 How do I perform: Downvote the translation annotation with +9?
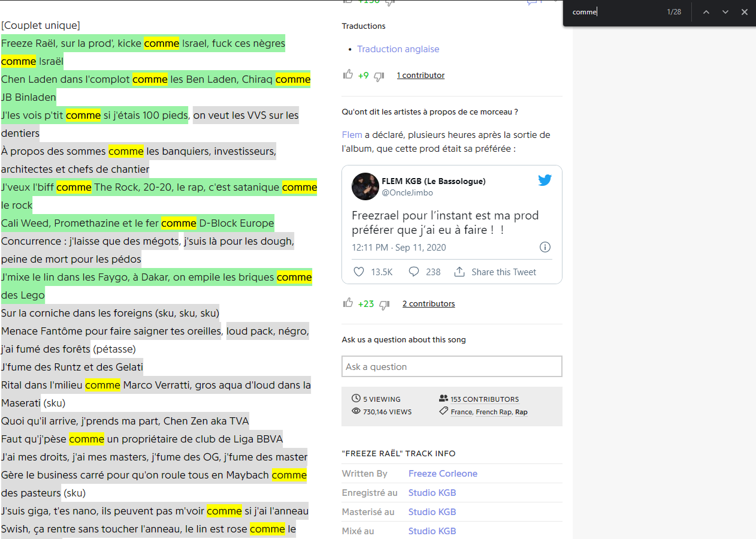coord(379,76)
